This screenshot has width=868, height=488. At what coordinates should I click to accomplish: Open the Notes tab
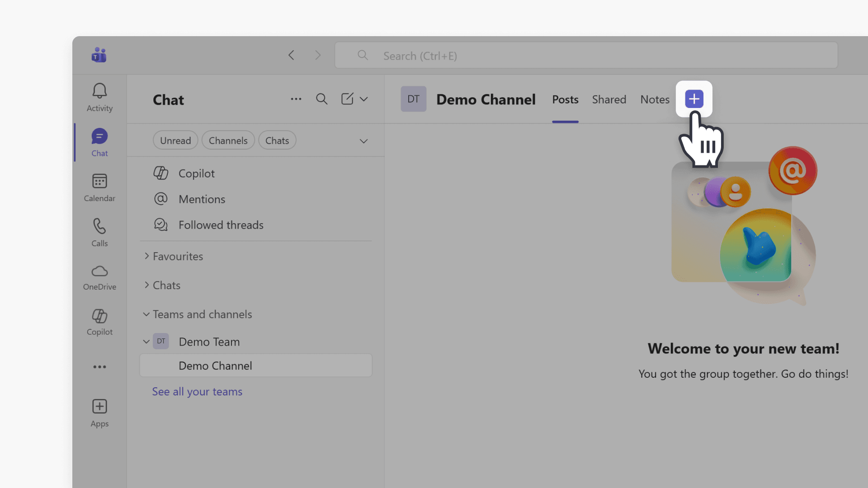point(655,99)
